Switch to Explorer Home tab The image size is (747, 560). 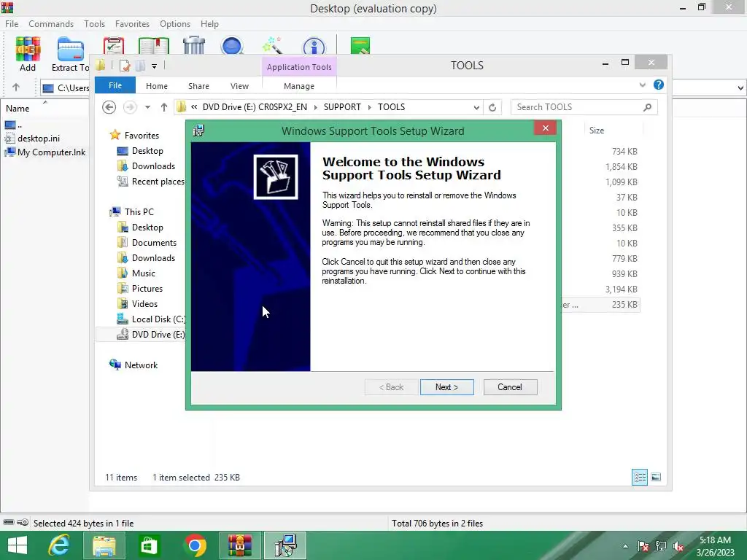pos(157,86)
